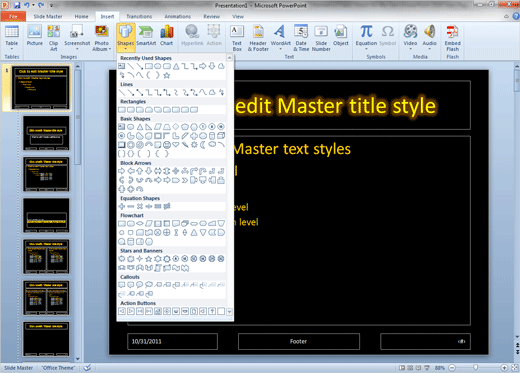Open the Video dropdown menu
520x373 pixels.
[410, 49]
